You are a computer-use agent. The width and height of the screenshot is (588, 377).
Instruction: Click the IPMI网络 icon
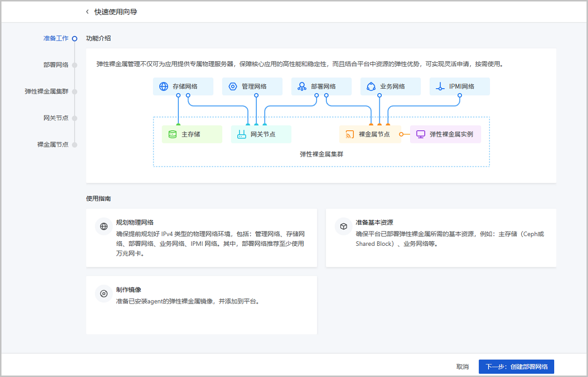coord(440,87)
